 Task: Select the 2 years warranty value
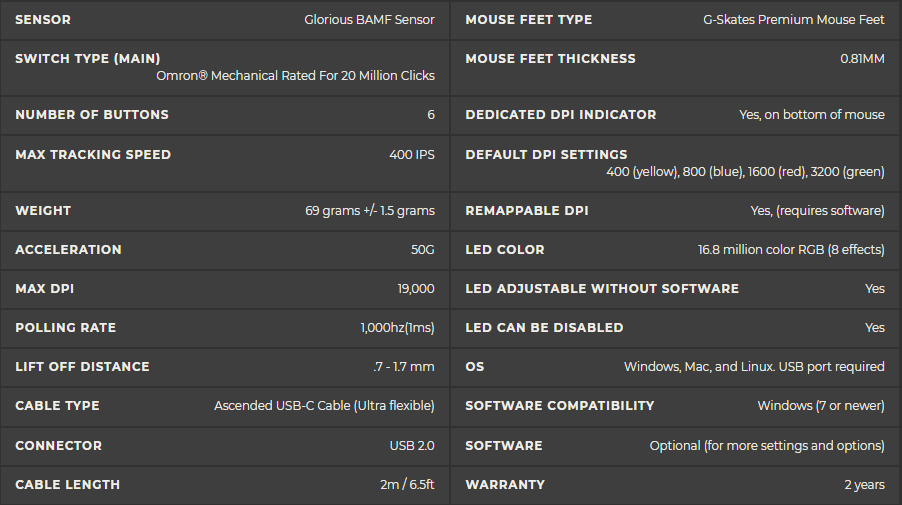click(x=864, y=485)
